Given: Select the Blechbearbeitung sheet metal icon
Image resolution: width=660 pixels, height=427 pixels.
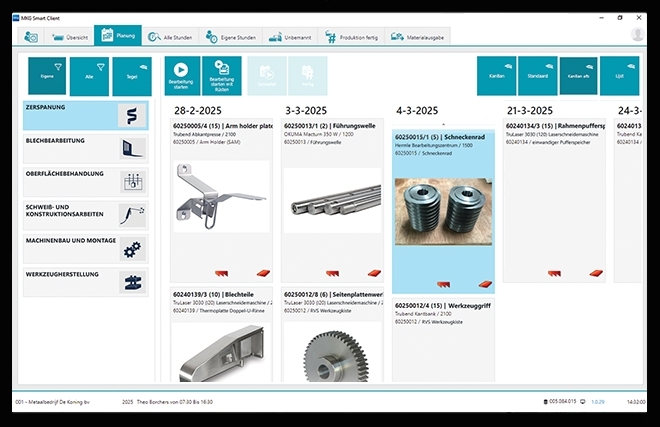Looking at the screenshot, I should [x=131, y=148].
